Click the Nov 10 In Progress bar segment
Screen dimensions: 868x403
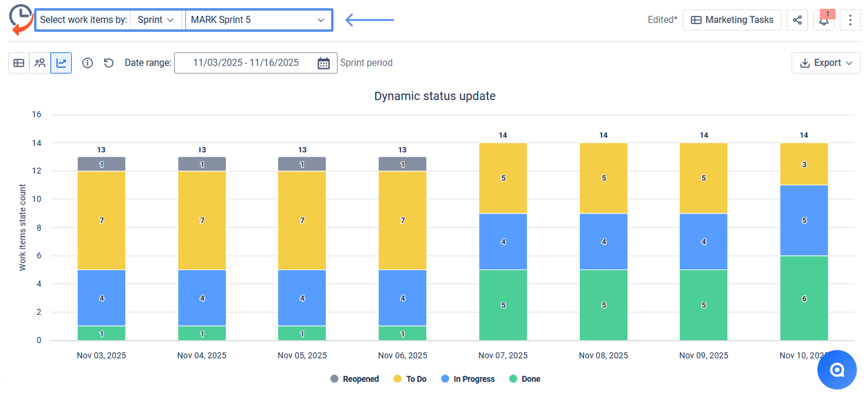coord(804,221)
